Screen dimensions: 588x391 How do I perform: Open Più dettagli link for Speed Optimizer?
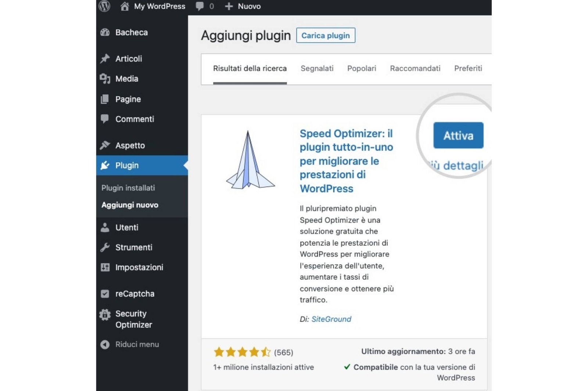457,166
